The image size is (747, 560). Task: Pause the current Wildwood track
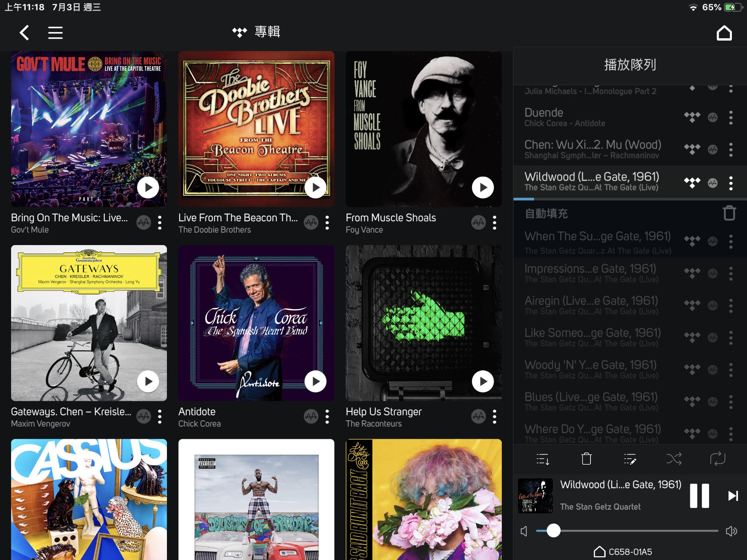point(699,496)
